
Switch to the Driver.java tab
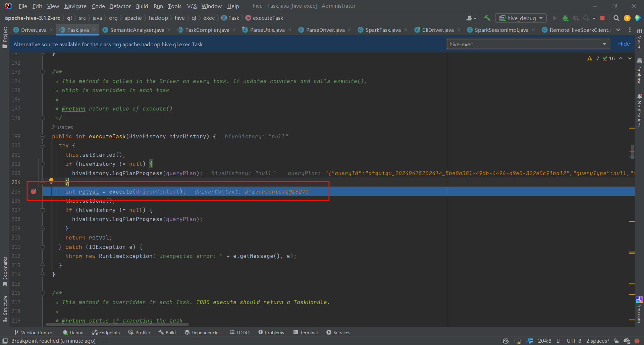click(x=34, y=30)
